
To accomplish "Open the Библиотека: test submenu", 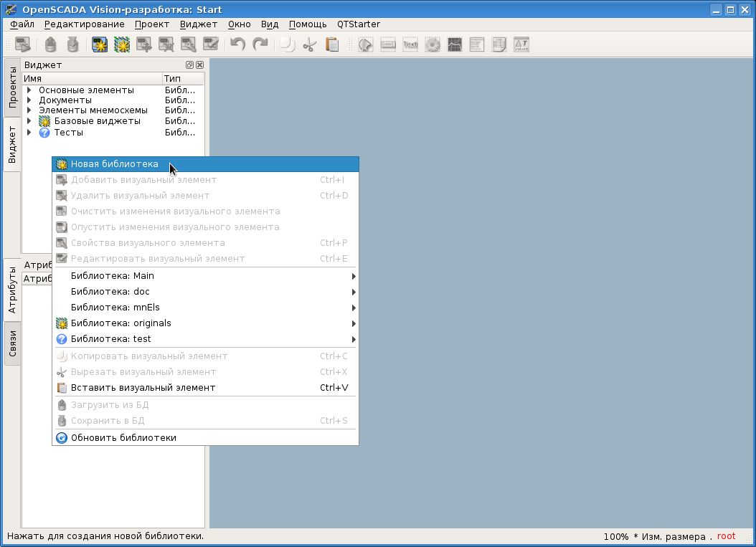I will coord(205,339).
